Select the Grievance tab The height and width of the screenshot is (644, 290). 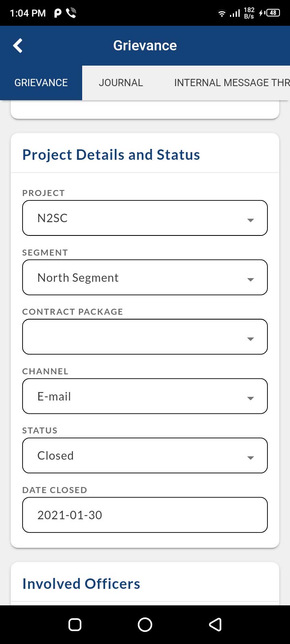[x=41, y=83]
